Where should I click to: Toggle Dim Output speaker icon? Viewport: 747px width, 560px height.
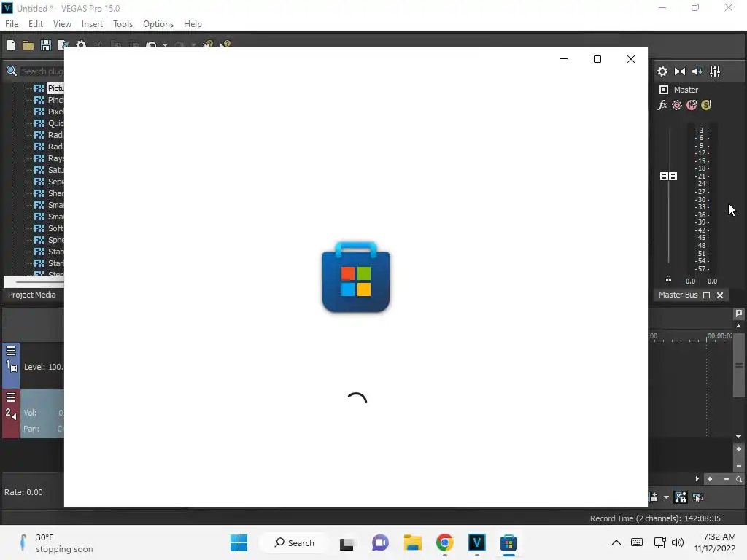[x=697, y=71]
